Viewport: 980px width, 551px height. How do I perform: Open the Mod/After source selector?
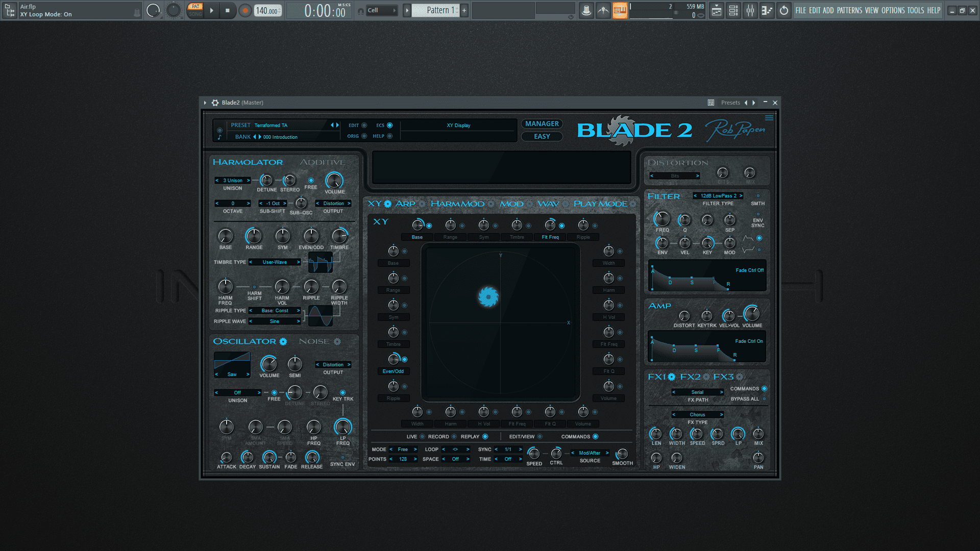[x=590, y=453]
